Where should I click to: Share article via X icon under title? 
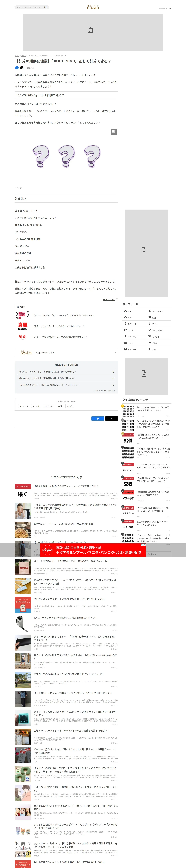(22, 68)
